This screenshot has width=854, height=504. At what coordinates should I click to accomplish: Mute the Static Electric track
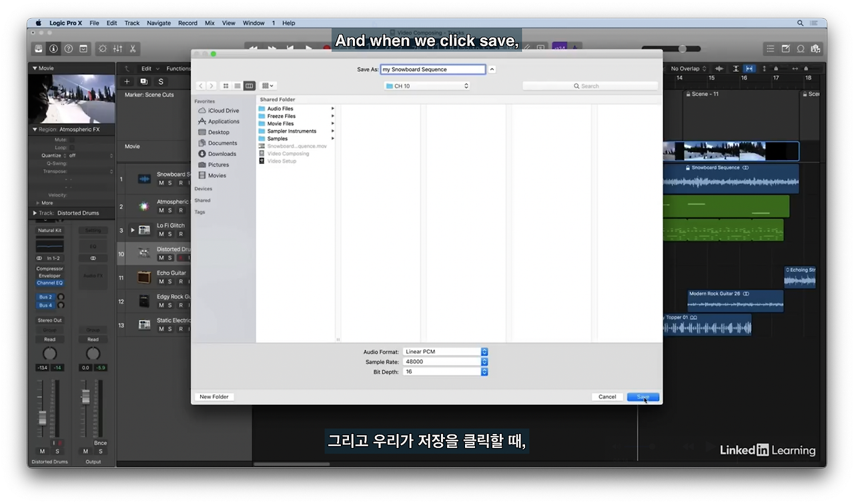(x=161, y=329)
